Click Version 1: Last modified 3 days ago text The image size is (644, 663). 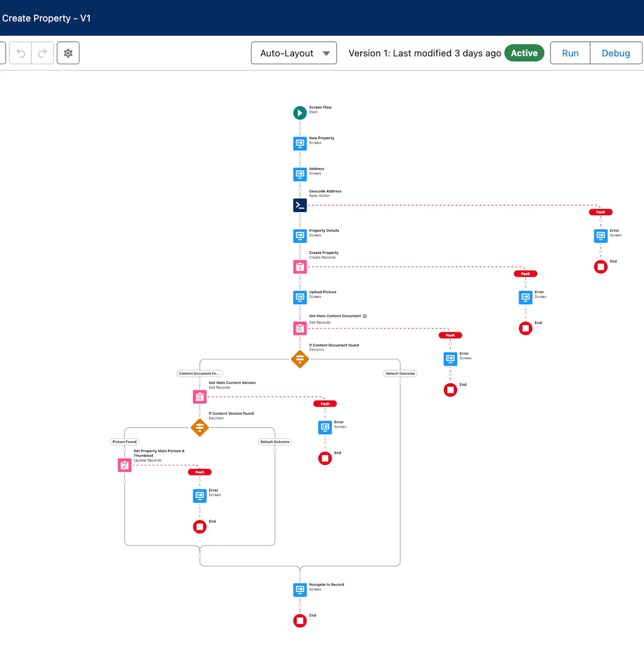click(x=425, y=53)
